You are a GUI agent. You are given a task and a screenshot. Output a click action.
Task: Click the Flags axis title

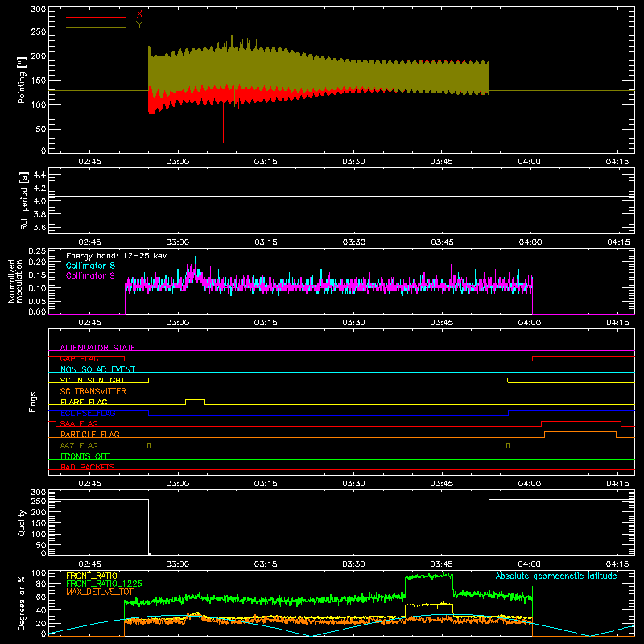click(32, 402)
